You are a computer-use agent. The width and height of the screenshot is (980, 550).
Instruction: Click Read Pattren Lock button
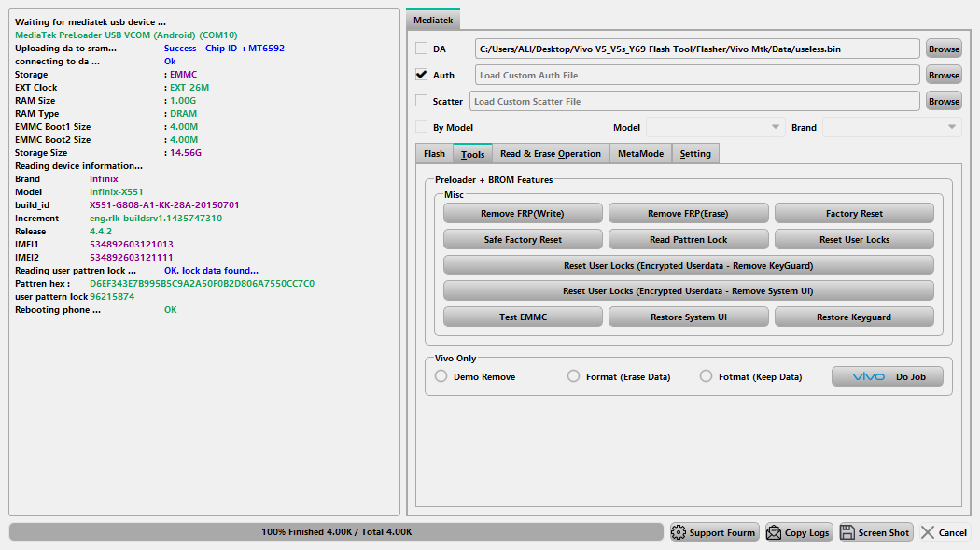tap(688, 239)
